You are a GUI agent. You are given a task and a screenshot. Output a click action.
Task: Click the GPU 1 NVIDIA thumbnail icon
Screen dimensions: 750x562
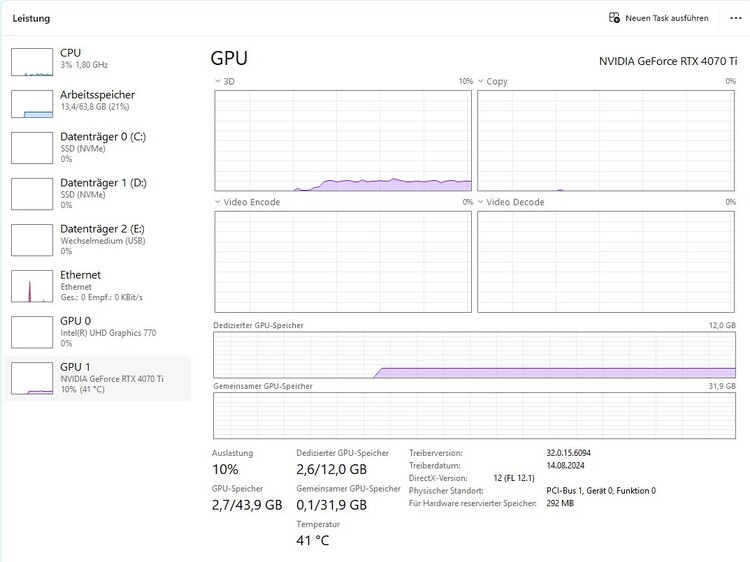click(31, 378)
